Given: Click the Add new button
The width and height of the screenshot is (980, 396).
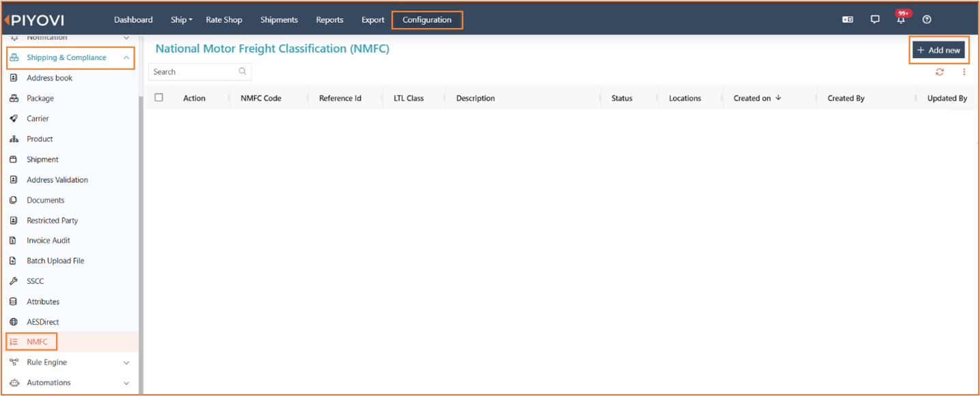Looking at the screenshot, I should 938,50.
